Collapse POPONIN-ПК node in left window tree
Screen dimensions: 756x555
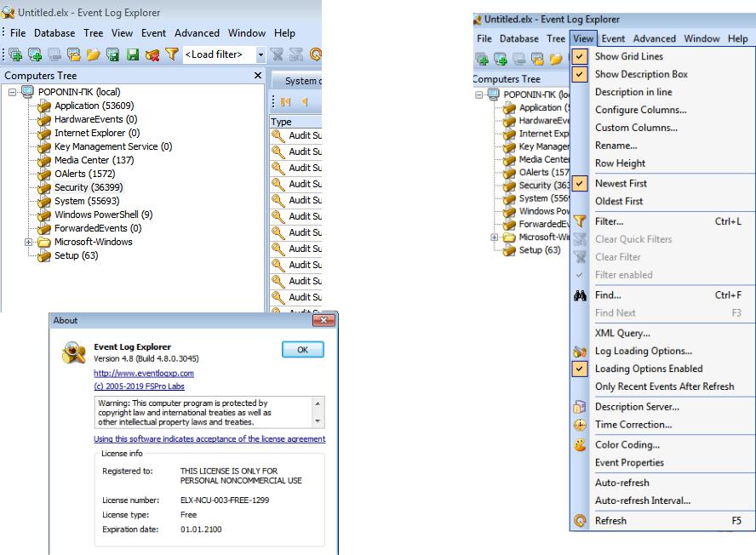[x=12, y=92]
